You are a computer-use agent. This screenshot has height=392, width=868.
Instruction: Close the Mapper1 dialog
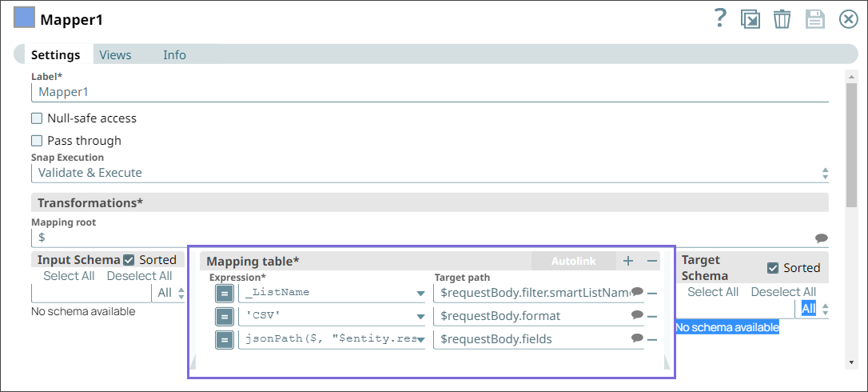(848, 19)
